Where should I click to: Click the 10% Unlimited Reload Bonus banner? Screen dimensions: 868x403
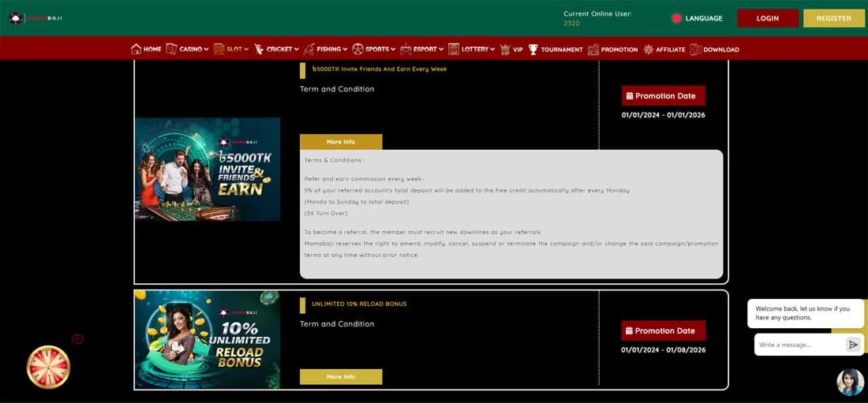pos(208,339)
